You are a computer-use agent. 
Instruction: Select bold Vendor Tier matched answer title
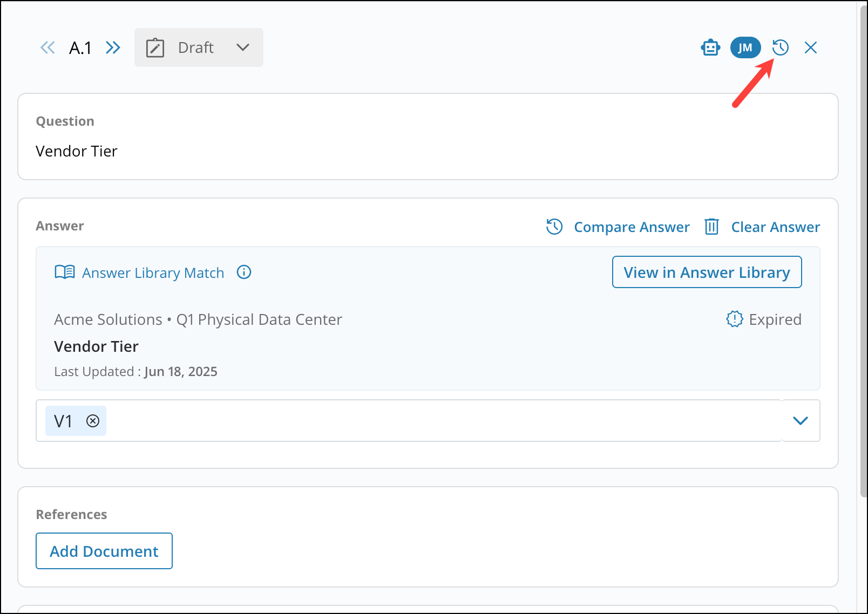click(97, 346)
